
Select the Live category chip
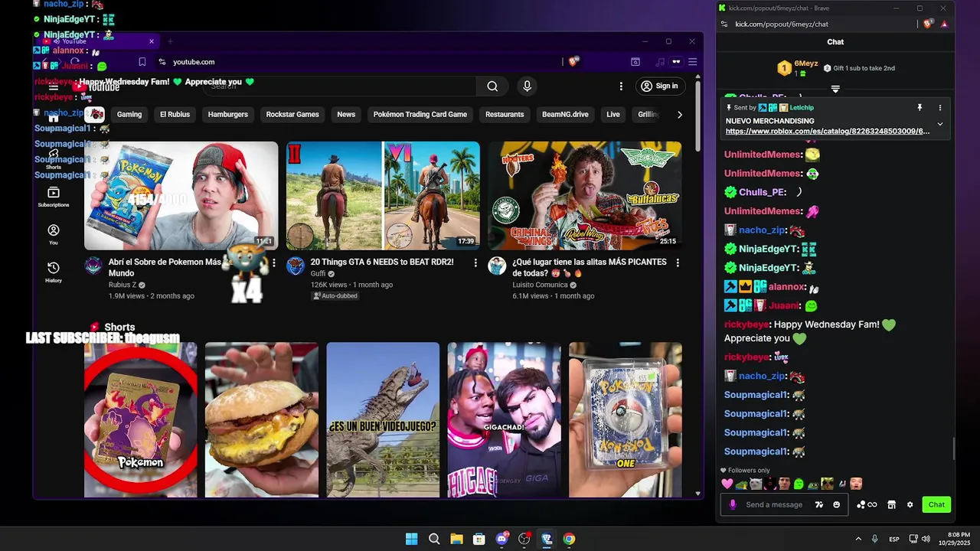pyautogui.click(x=613, y=114)
